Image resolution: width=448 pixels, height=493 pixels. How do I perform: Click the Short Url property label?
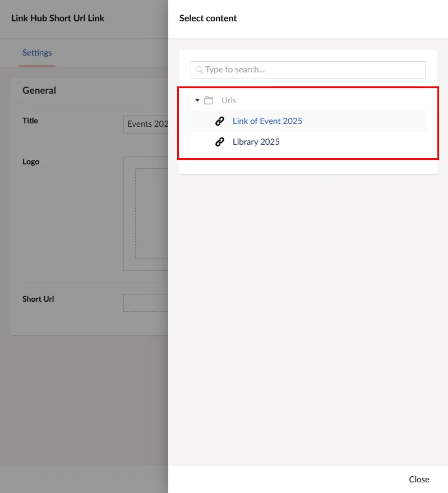(x=38, y=299)
